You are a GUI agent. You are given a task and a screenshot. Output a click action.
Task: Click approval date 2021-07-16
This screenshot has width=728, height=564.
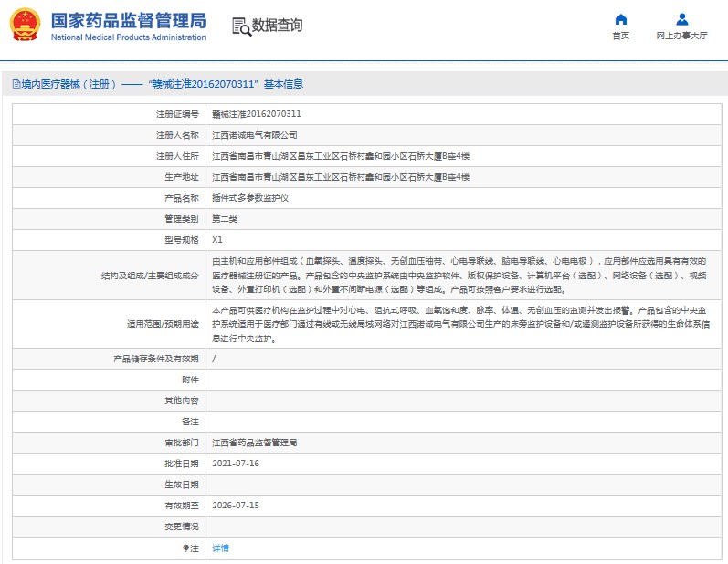(236, 464)
